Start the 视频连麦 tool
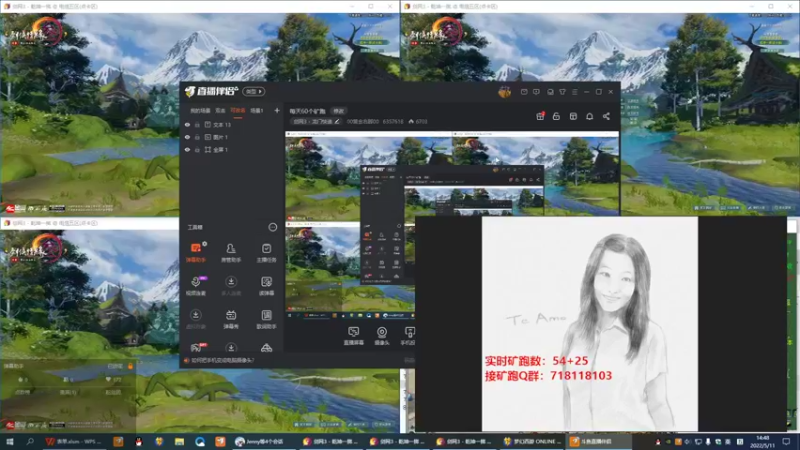 195,286
